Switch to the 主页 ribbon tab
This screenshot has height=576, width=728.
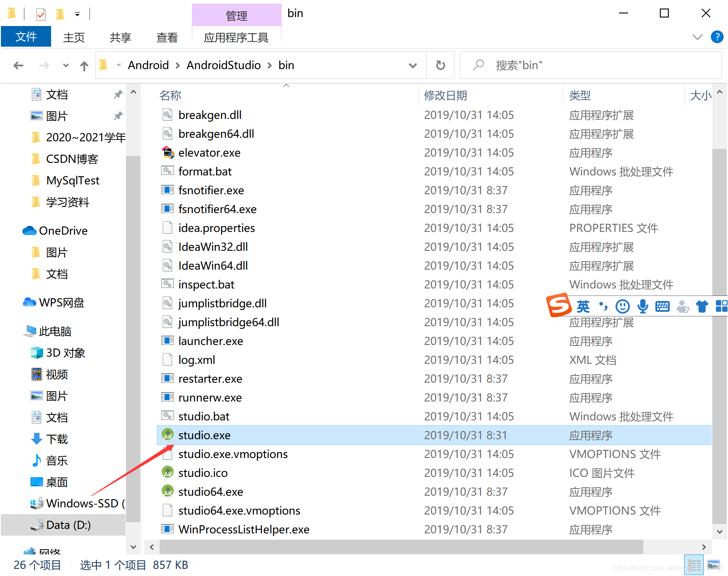coord(74,37)
